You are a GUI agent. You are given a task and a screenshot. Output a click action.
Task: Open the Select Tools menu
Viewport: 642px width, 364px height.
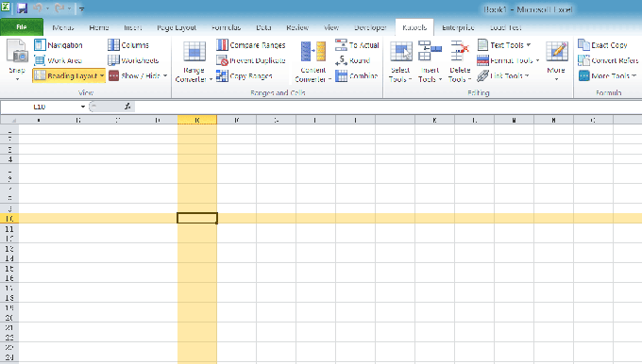click(401, 61)
